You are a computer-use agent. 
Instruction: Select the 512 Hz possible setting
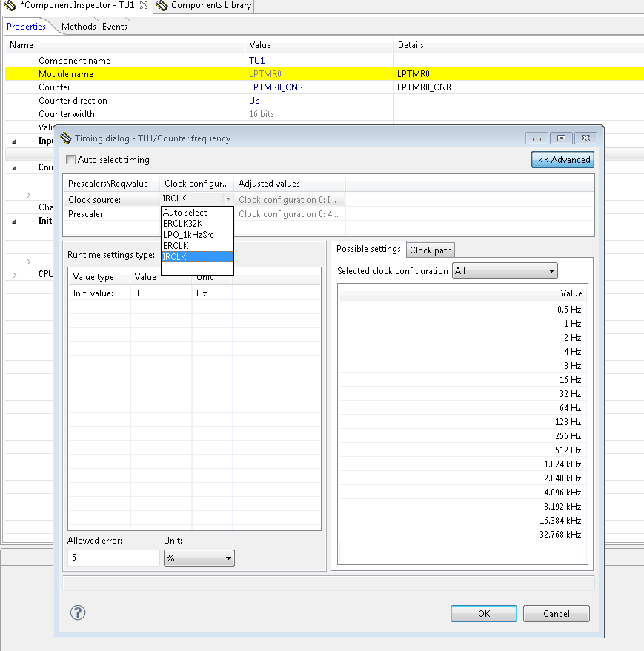click(463, 450)
